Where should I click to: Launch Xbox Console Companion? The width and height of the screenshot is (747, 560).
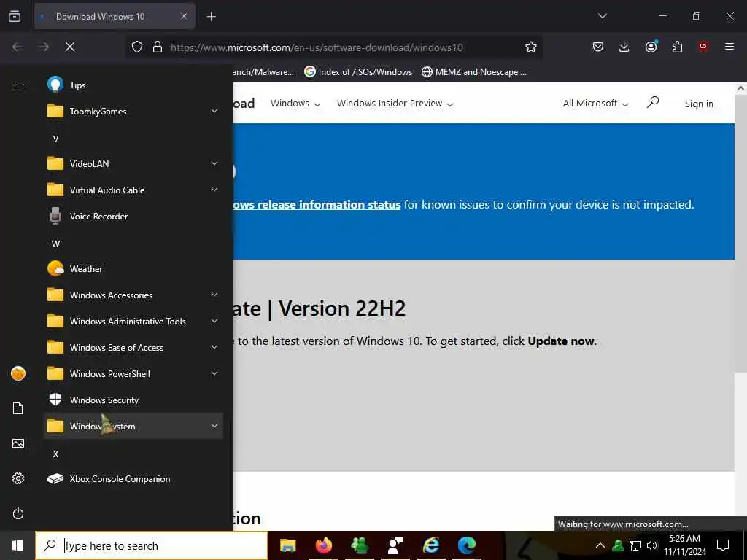[133, 478]
